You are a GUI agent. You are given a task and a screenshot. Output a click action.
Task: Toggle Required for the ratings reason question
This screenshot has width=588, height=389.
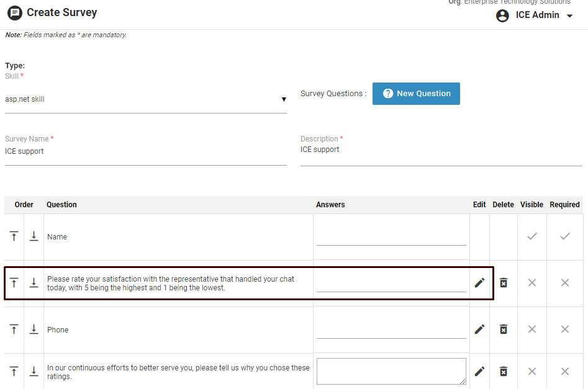[564, 371]
